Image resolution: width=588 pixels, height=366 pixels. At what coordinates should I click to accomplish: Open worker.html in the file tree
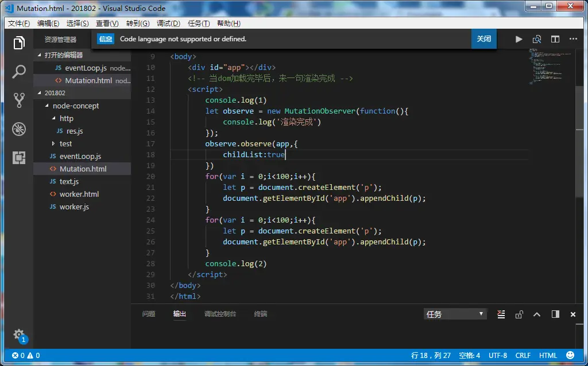(x=82, y=194)
